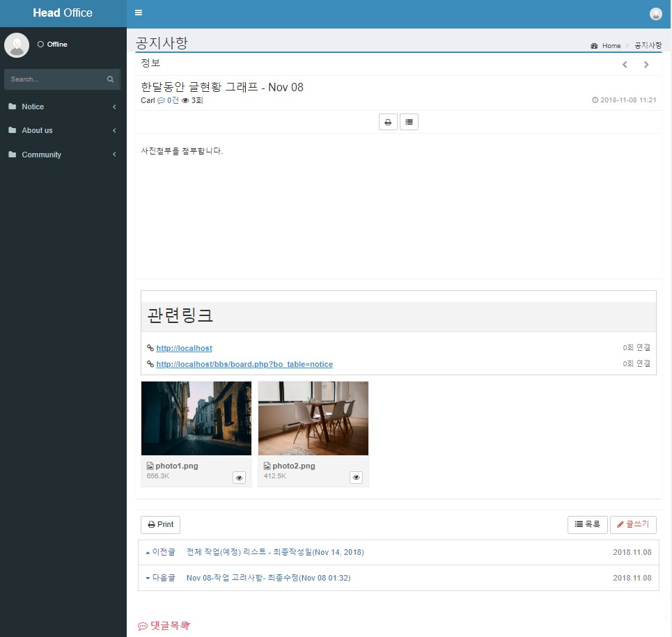
Task: Click the list icon button below the post title
Action: (409, 122)
